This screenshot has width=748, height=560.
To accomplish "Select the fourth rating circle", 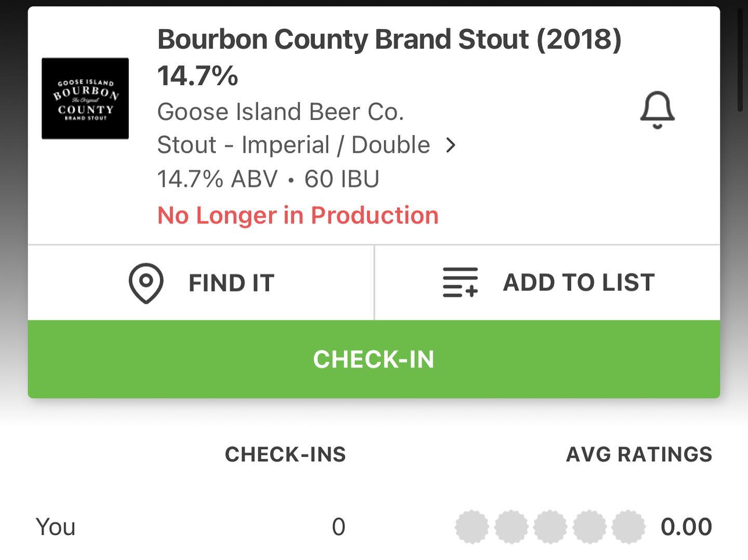I will (x=590, y=527).
